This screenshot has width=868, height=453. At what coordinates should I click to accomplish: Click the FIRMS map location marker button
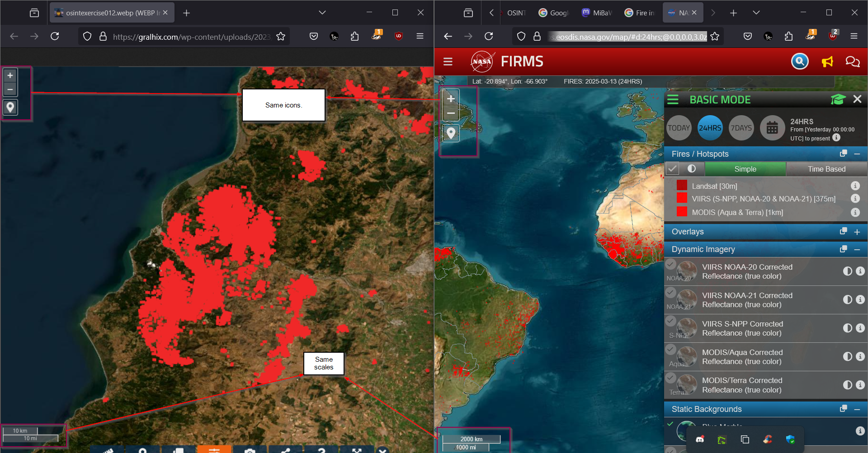tap(451, 133)
